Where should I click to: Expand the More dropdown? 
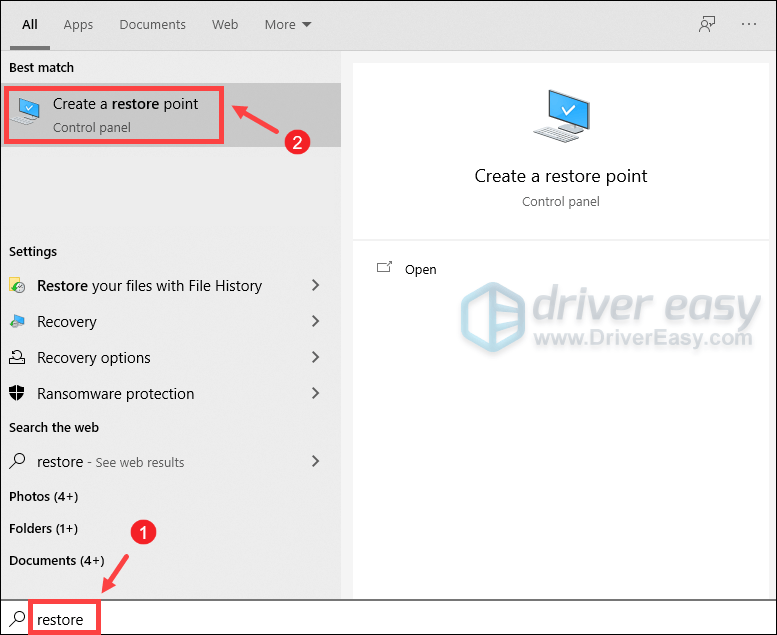tap(287, 25)
